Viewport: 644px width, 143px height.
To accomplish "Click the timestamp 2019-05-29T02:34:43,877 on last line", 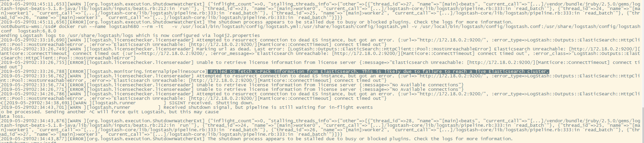I will pos(33,139).
